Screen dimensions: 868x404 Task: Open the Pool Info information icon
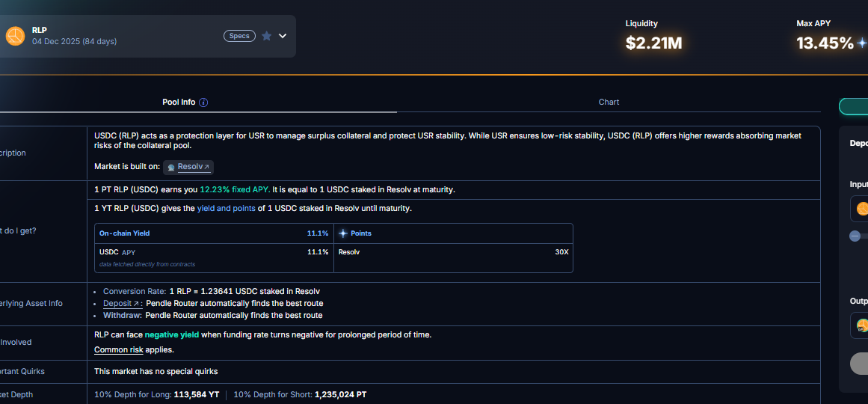click(203, 102)
